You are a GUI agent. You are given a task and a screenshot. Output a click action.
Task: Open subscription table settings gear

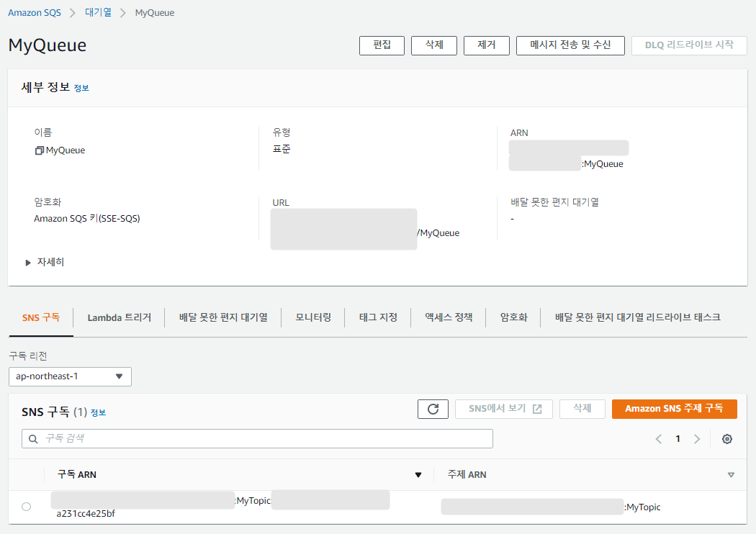[727, 439]
